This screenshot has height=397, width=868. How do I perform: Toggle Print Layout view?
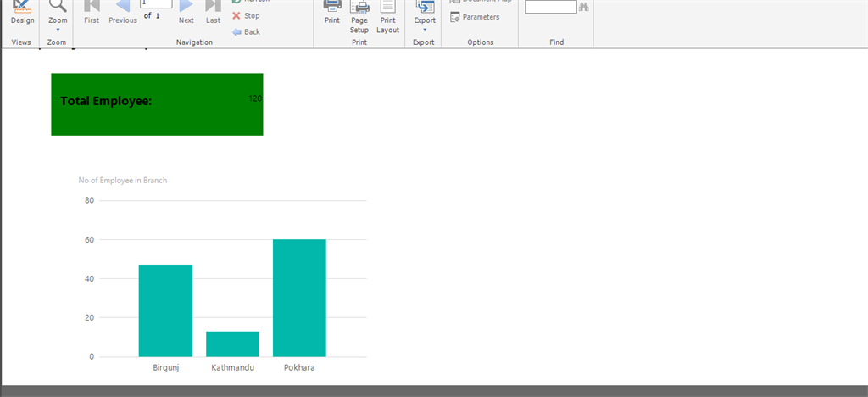(388, 17)
